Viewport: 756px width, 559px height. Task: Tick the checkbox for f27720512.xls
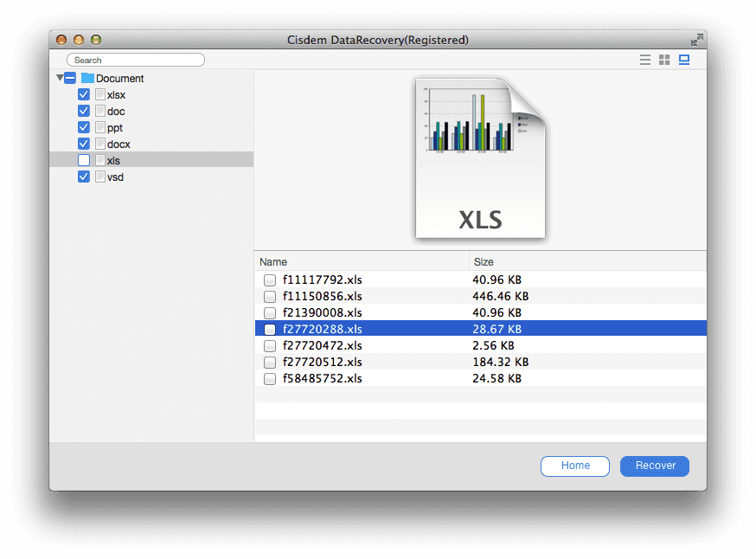click(270, 363)
